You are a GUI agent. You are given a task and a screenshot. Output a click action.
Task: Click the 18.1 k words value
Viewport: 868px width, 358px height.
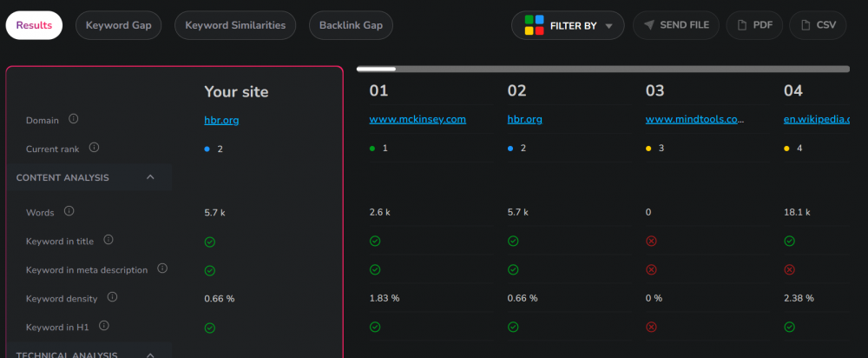coord(797,212)
